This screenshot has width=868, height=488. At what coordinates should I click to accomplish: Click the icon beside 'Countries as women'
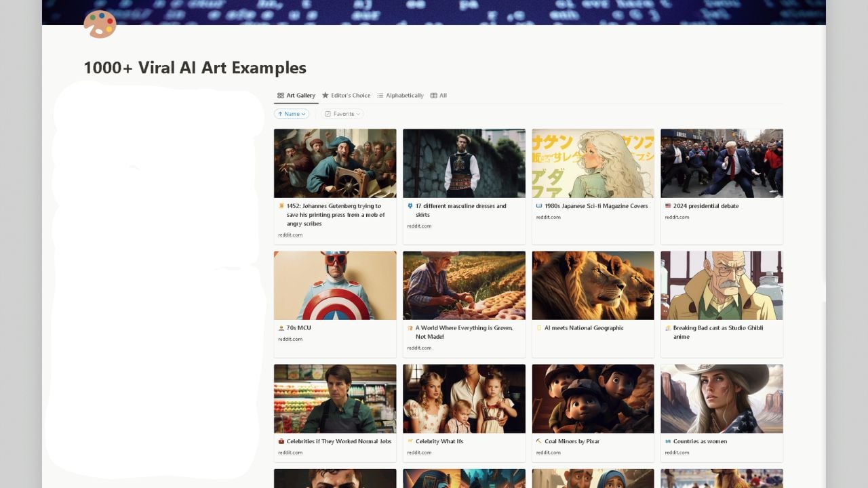click(x=668, y=441)
